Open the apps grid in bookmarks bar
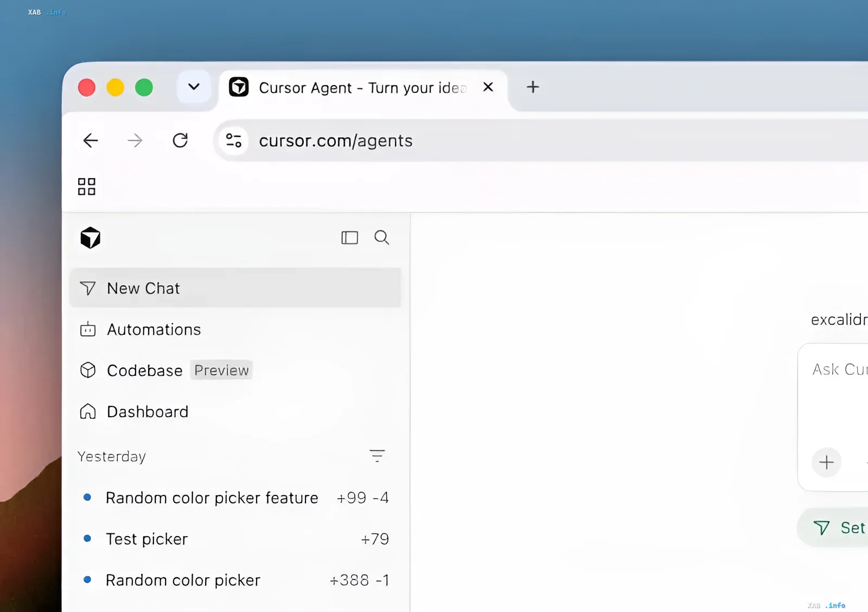 [87, 187]
